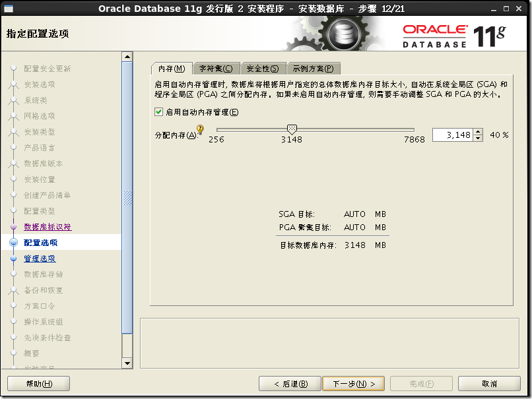Open the 示例方案(P) tab

[313, 69]
